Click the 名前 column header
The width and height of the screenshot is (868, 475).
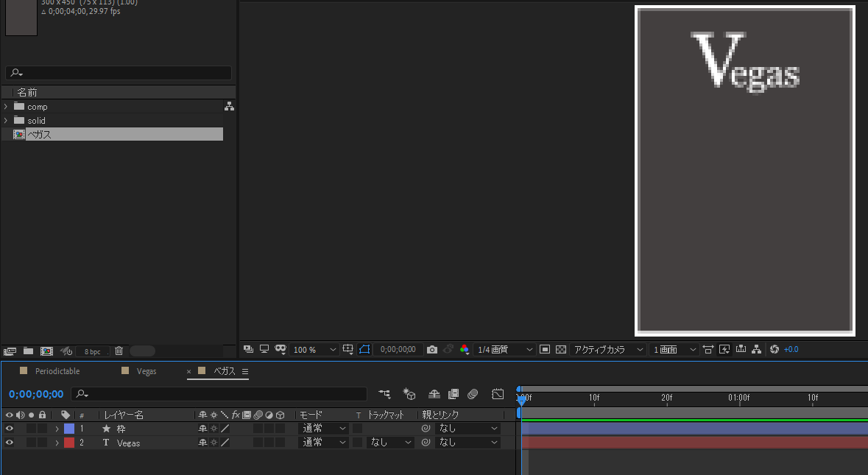[27, 93]
